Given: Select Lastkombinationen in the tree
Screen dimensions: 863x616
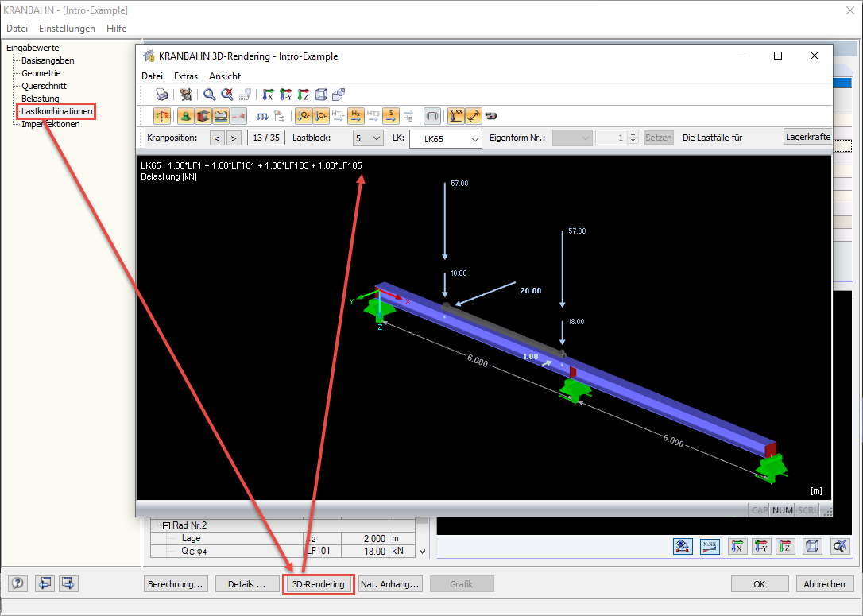Looking at the screenshot, I should point(56,111).
